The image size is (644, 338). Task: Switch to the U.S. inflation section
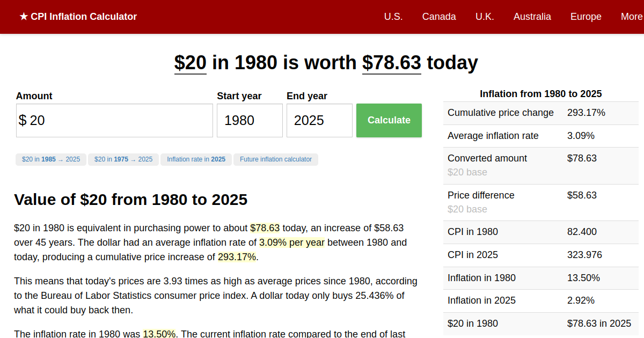(393, 17)
